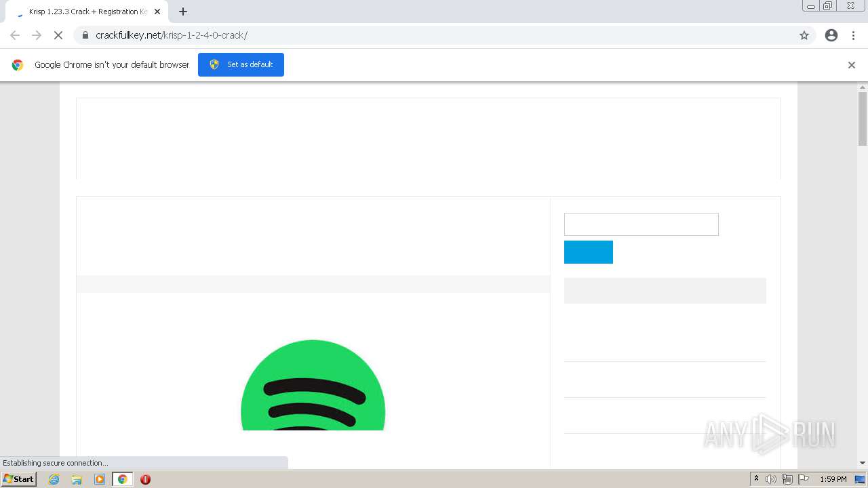The width and height of the screenshot is (868, 488).
Task: Dismiss the default browser notification bar
Action: click(x=852, y=65)
